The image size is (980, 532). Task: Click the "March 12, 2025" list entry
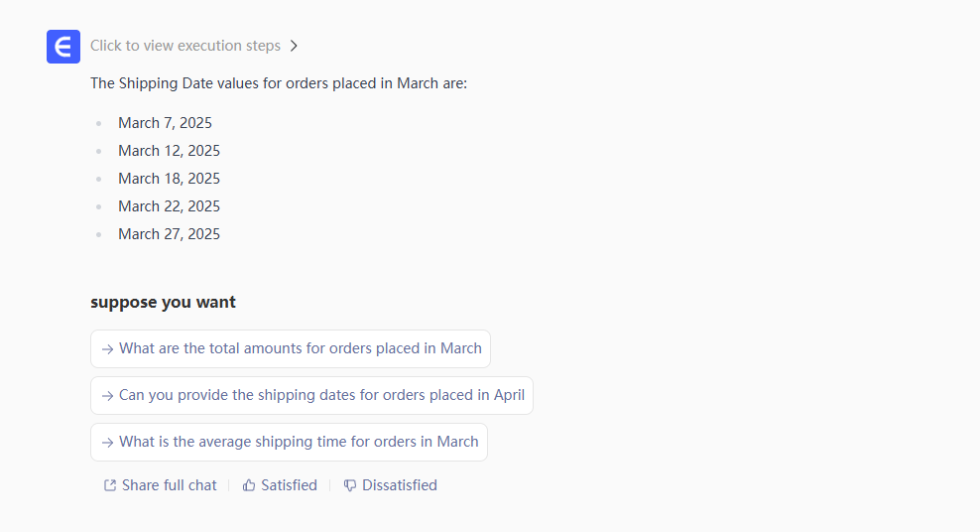[x=169, y=151]
